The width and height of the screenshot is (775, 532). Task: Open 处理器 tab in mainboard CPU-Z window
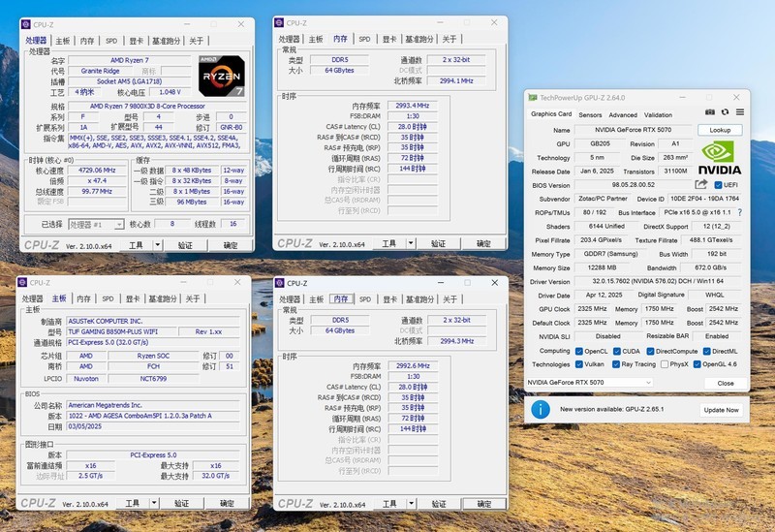[x=33, y=298]
